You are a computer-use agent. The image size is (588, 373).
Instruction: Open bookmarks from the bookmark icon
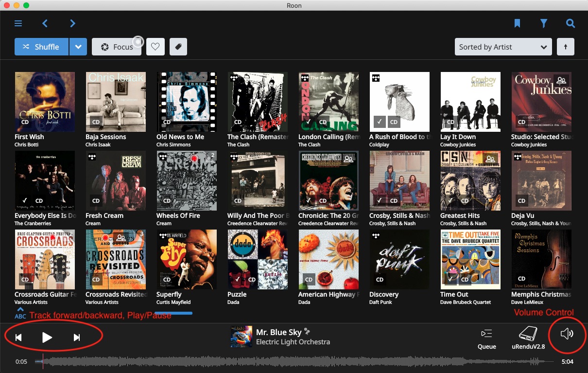pyautogui.click(x=517, y=23)
